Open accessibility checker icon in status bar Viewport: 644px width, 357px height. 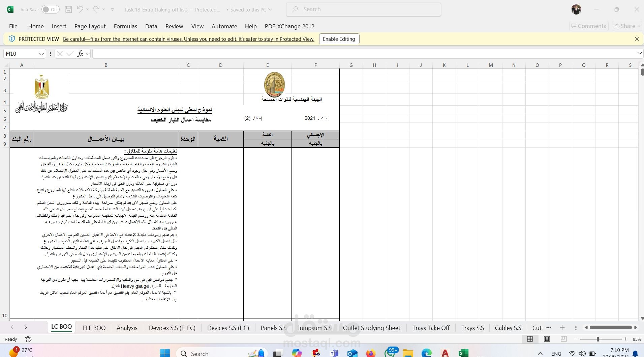pyautogui.click(x=28, y=339)
